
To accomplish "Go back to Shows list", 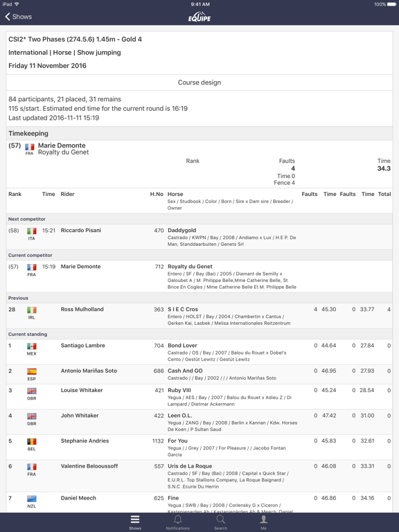I will point(18,17).
